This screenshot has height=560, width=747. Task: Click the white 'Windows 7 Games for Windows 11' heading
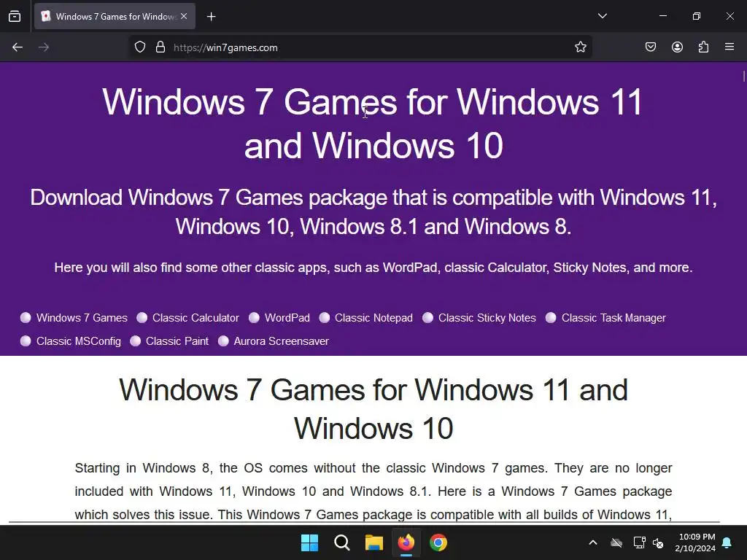tap(373, 123)
